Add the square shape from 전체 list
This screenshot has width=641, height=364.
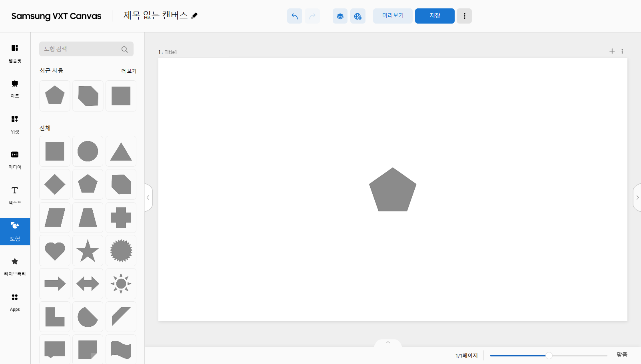(x=55, y=151)
